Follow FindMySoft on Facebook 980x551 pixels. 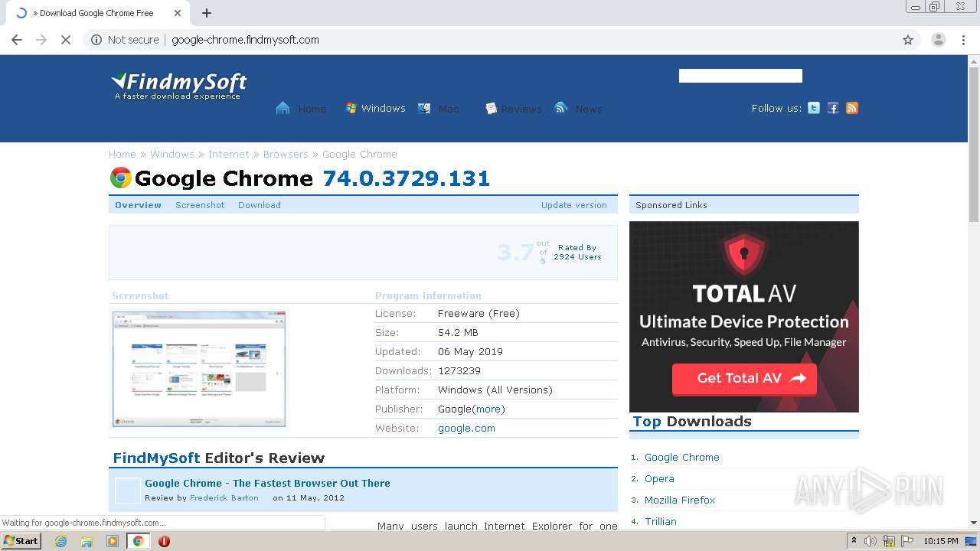pyautogui.click(x=833, y=108)
